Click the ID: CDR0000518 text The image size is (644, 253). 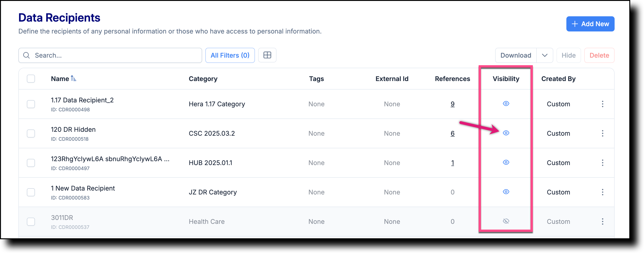point(70,139)
